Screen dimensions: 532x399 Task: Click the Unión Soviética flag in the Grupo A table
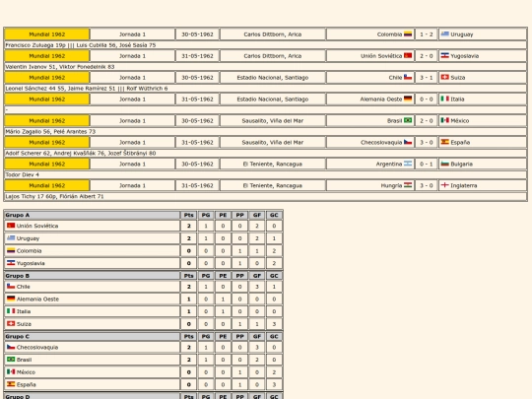pyautogui.click(x=11, y=226)
